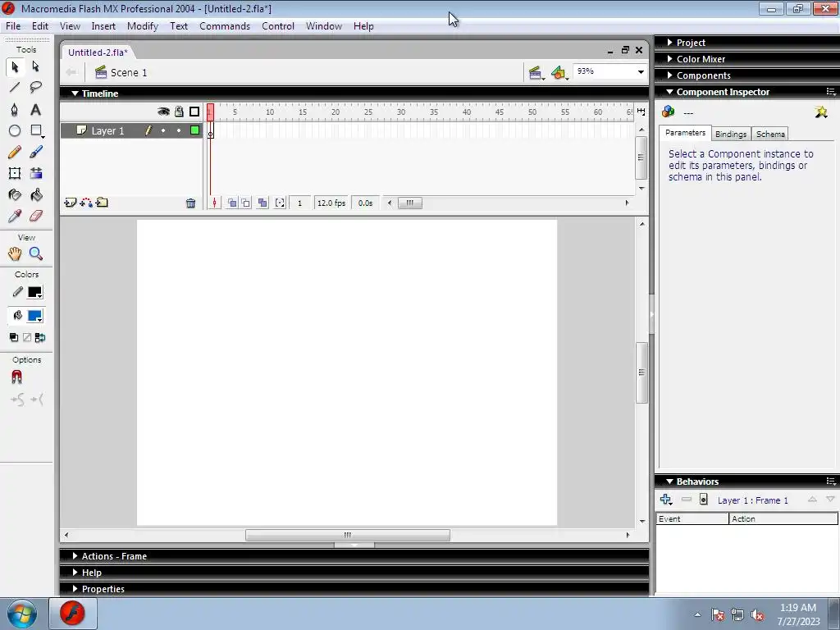Screen dimensions: 840x630
Task: Select the Free Transform tool
Action: pyautogui.click(x=15, y=173)
